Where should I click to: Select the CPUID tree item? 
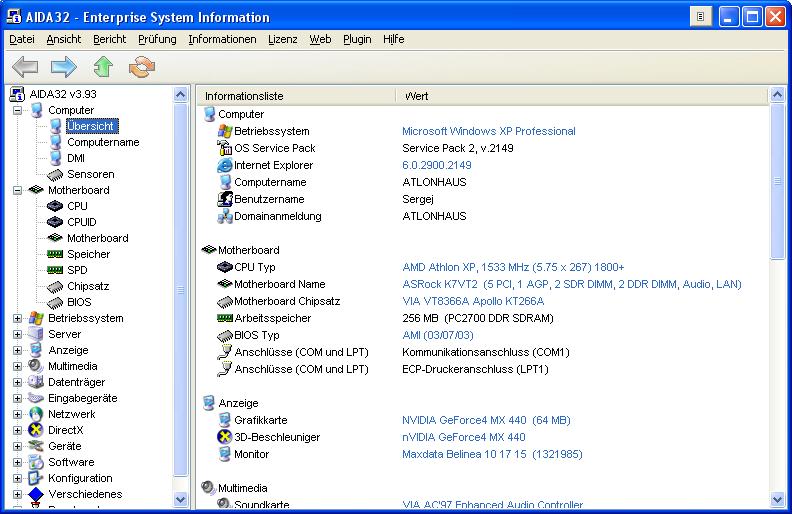[81, 222]
